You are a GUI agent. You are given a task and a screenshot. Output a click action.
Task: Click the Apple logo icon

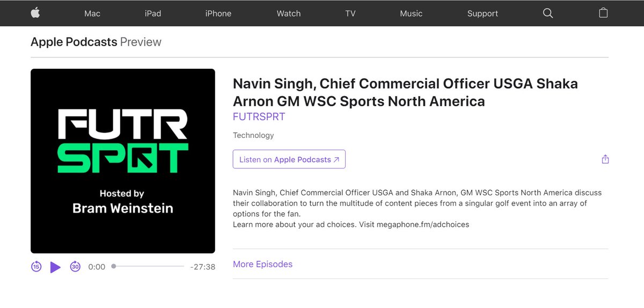tap(35, 13)
